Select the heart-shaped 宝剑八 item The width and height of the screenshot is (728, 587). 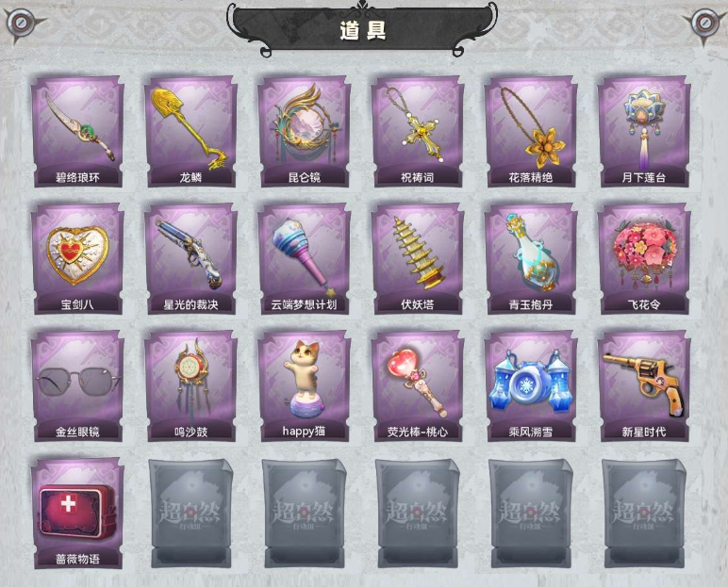(x=77, y=259)
